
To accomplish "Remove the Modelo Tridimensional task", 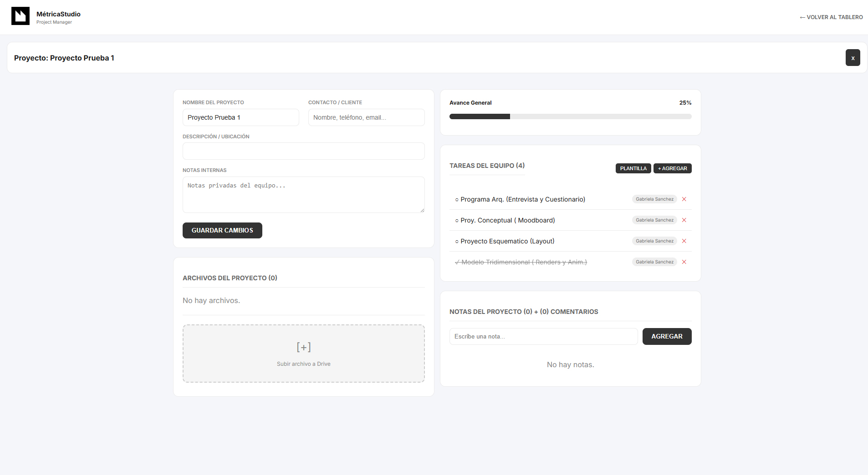I will (684, 262).
